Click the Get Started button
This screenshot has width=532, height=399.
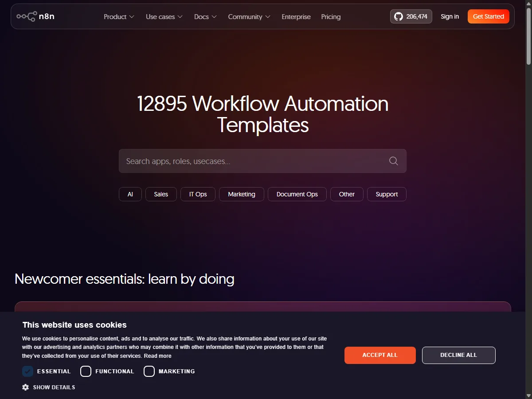(x=488, y=16)
